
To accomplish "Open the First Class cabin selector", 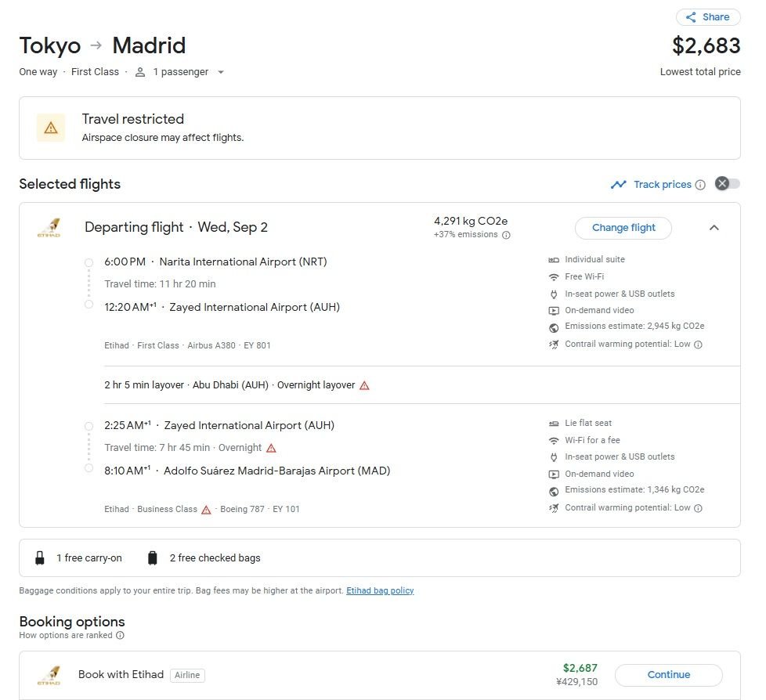I will tap(95, 72).
